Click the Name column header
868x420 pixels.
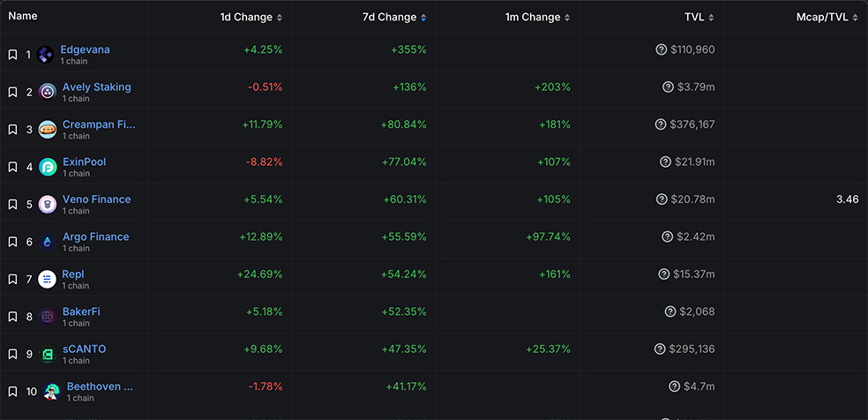23,16
